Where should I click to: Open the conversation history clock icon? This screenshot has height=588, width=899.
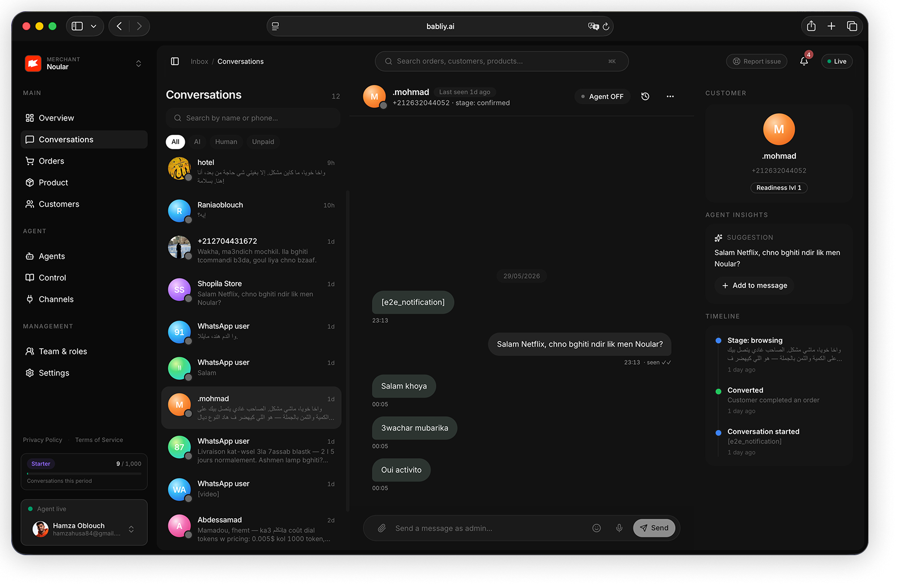click(x=645, y=96)
